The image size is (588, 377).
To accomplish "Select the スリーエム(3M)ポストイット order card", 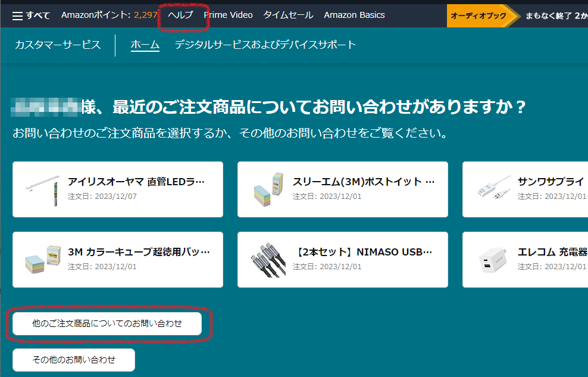I will pos(343,189).
